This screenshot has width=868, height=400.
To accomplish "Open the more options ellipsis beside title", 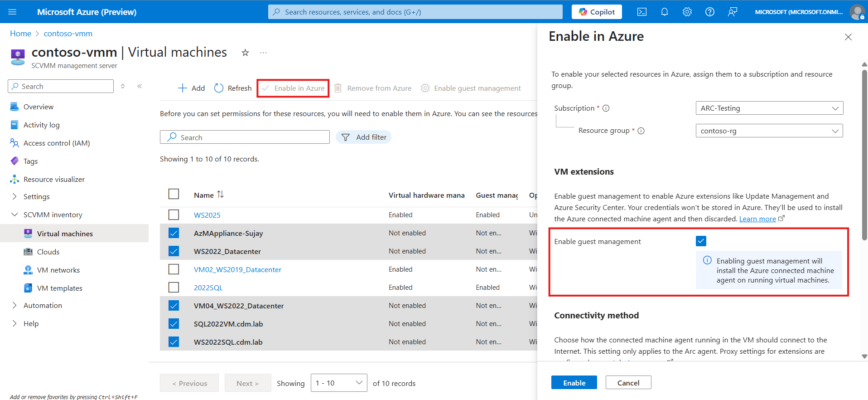I will tap(263, 53).
